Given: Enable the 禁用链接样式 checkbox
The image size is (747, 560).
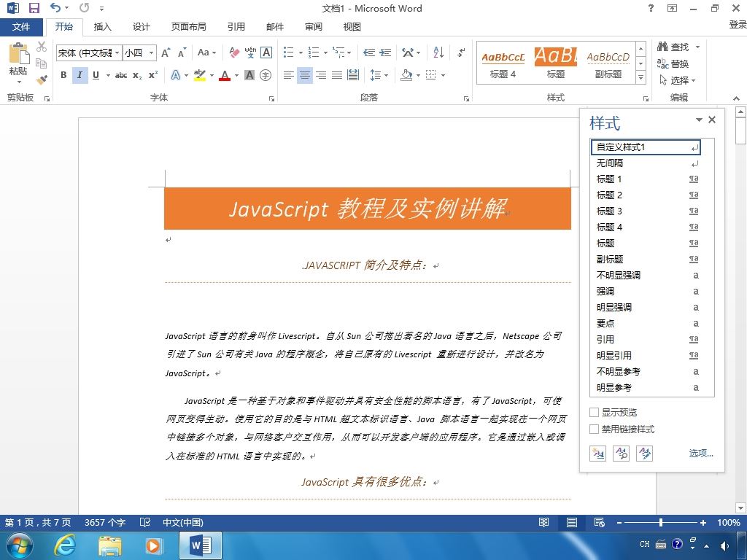Looking at the screenshot, I should (594, 429).
